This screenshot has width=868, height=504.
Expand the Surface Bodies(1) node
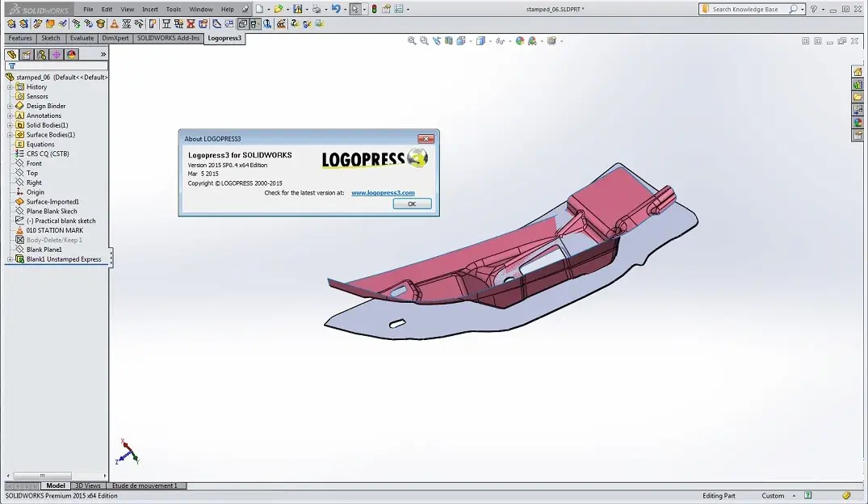(x=10, y=135)
